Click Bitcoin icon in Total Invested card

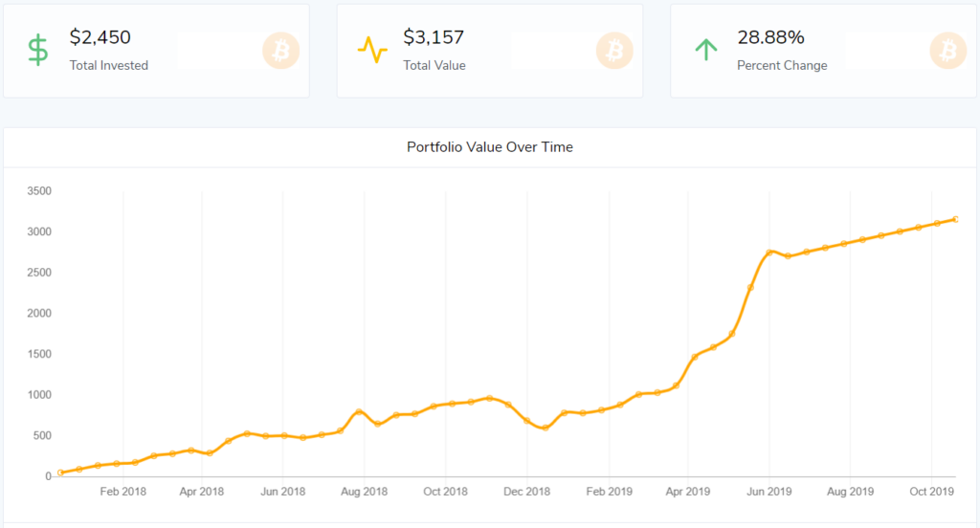coord(280,51)
